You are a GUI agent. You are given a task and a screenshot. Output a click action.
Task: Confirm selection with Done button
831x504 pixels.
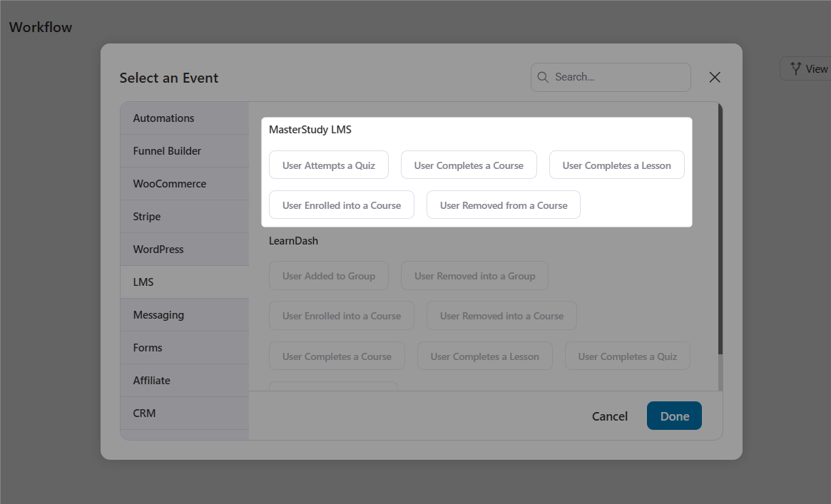coord(674,416)
